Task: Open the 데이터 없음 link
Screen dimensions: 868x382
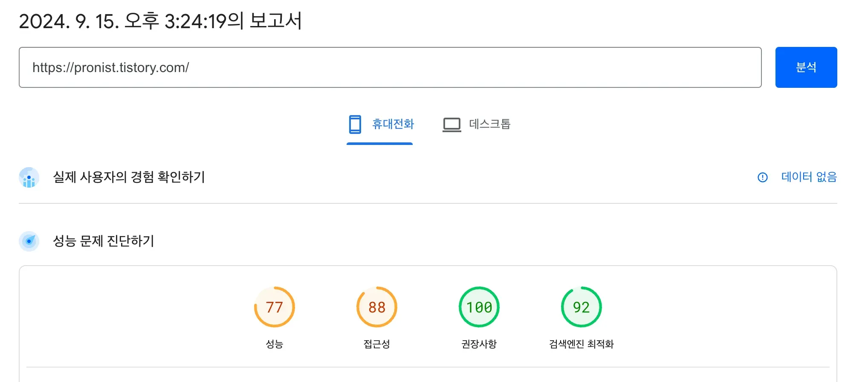Action: coord(809,177)
